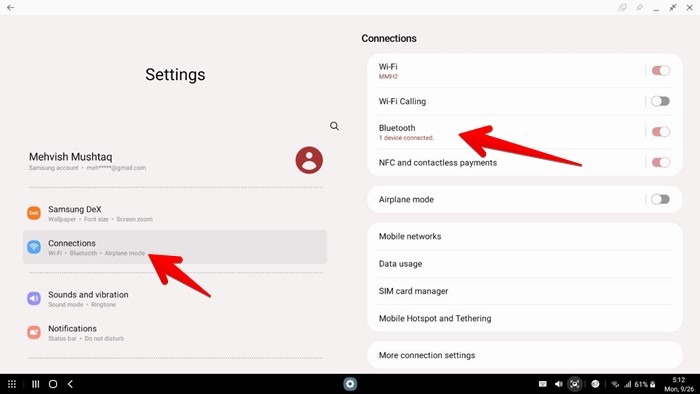This screenshot has height=394, width=700.
Task: Click the purple Sounds and vibration icon
Action: [x=34, y=299]
